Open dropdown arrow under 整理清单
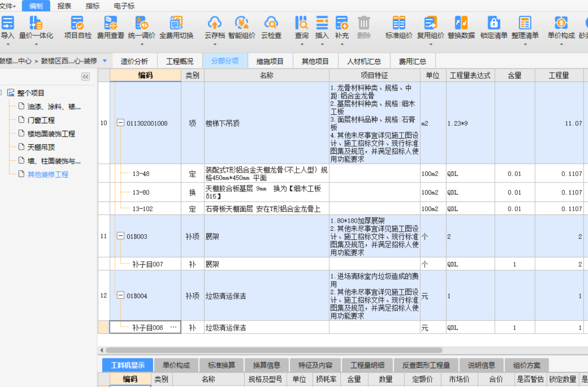The image size is (588, 387). [525, 44]
